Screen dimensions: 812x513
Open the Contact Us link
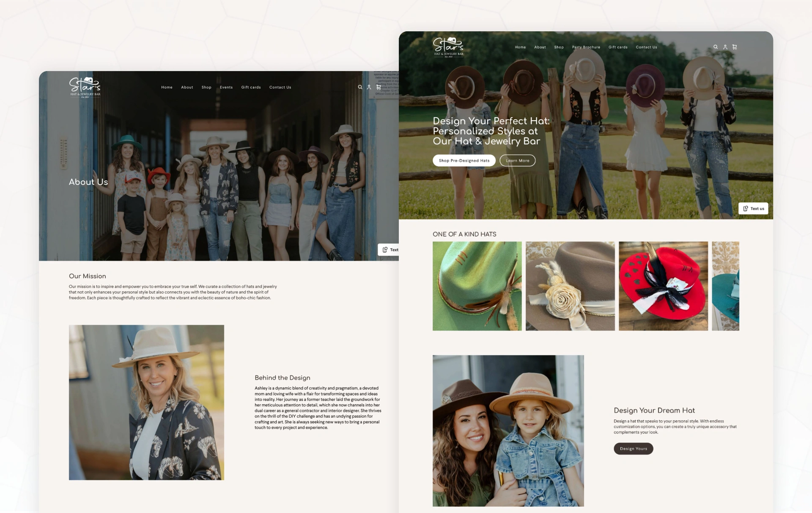[x=646, y=47]
